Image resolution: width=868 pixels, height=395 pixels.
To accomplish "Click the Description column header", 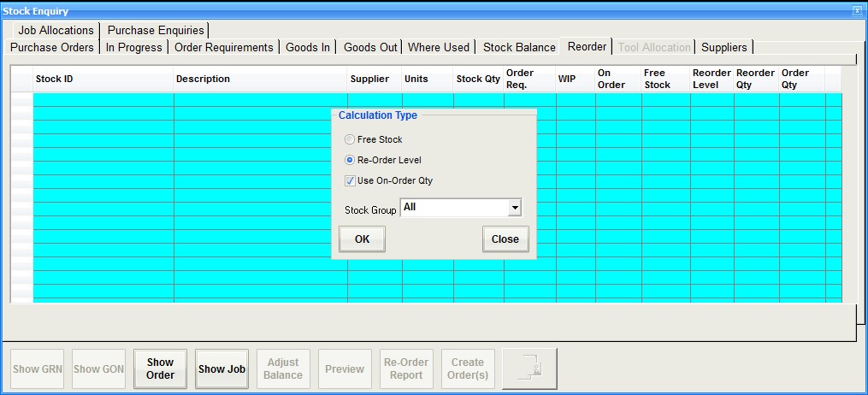I will tap(260, 79).
